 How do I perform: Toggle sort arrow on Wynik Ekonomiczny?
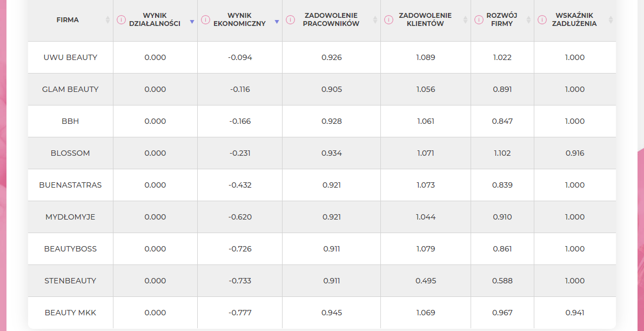pyautogui.click(x=277, y=22)
